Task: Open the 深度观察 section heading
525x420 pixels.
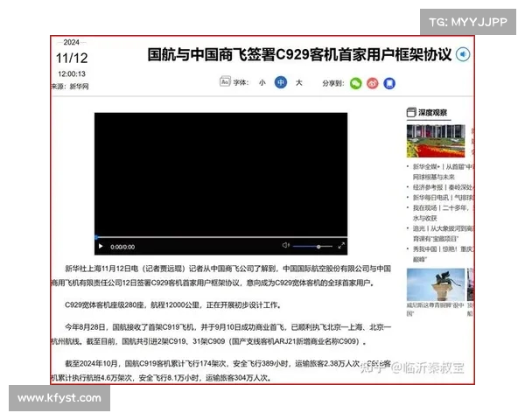Action: (432, 113)
